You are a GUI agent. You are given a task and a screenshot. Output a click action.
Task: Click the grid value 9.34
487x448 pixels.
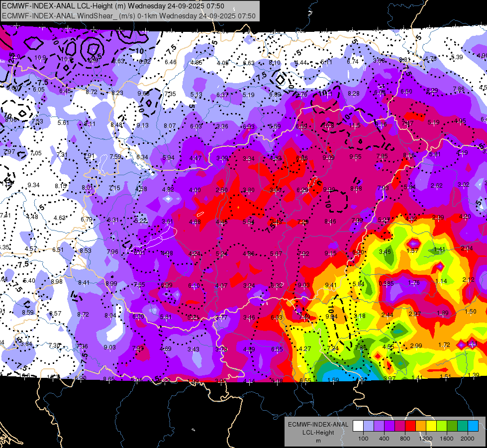pyautogui.click(x=33, y=185)
